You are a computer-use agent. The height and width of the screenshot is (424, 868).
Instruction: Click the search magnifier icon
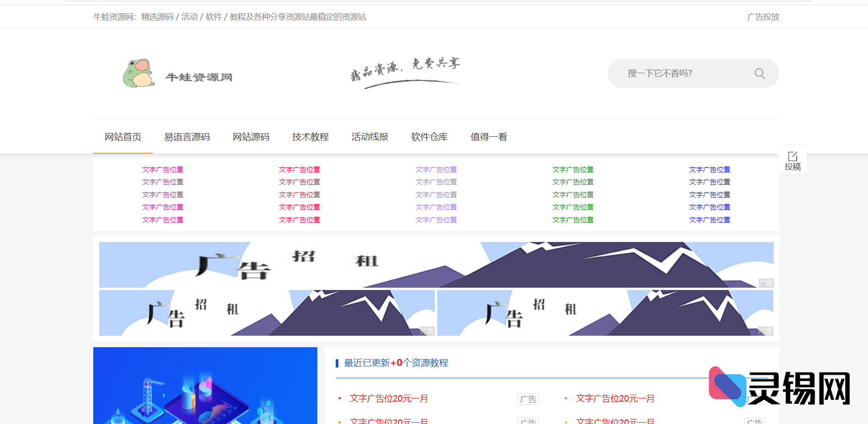coord(759,73)
